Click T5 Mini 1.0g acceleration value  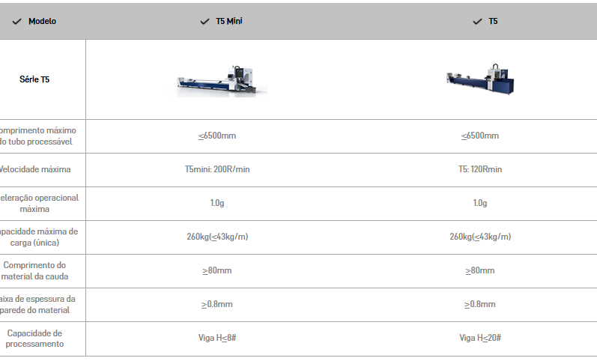pos(217,203)
